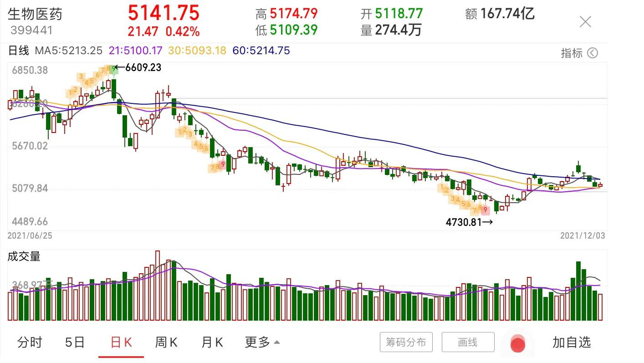
Task: Click the 60:5214.75 MA label
Action: 261,51
